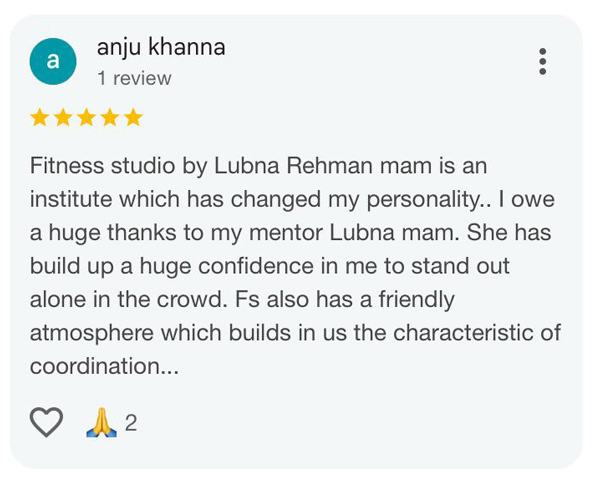Open the three-dot more options menu

pyautogui.click(x=542, y=61)
